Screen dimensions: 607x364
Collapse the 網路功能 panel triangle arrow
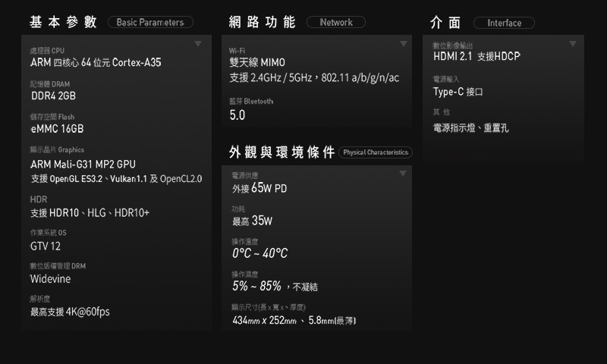402,43
